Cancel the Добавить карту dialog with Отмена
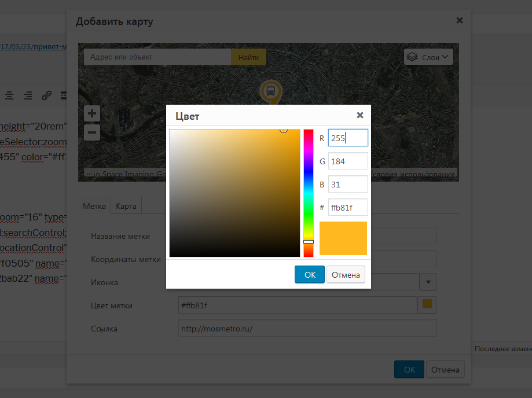This screenshot has width=532, height=398. coord(445,369)
